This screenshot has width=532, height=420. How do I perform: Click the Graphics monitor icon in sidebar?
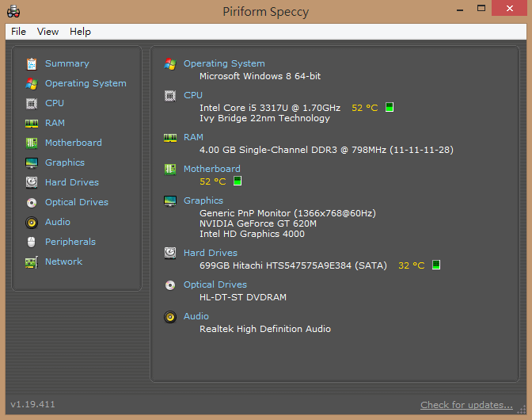coord(32,163)
